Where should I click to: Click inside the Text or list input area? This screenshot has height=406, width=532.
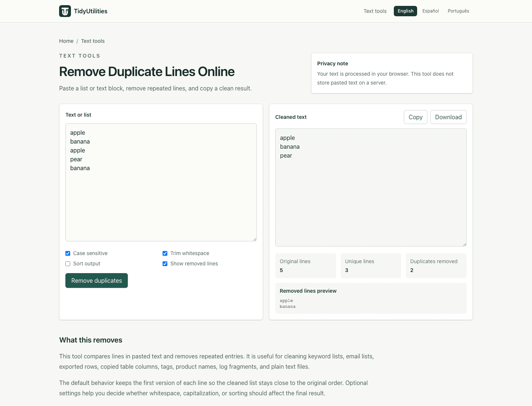click(161, 182)
